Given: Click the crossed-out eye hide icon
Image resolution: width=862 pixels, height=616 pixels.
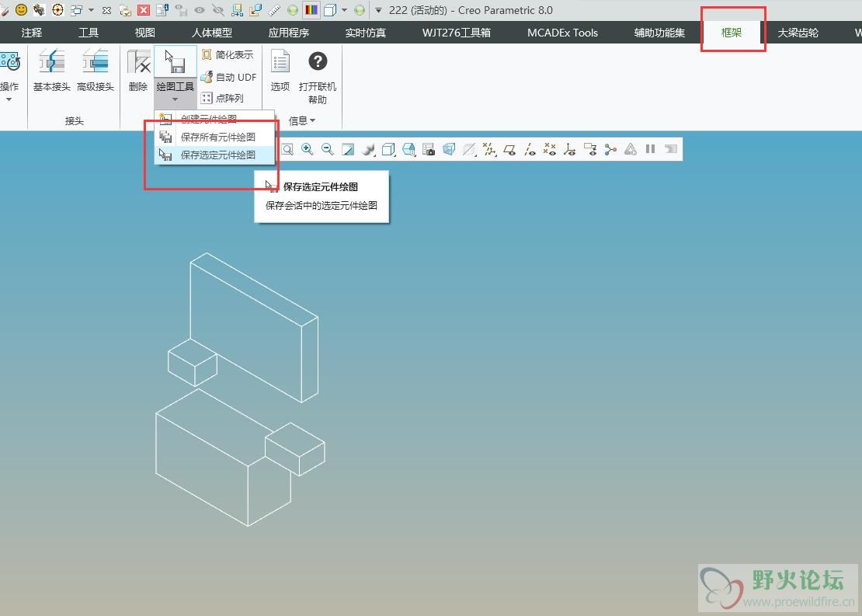Looking at the screenshot, I should (218, 10).
